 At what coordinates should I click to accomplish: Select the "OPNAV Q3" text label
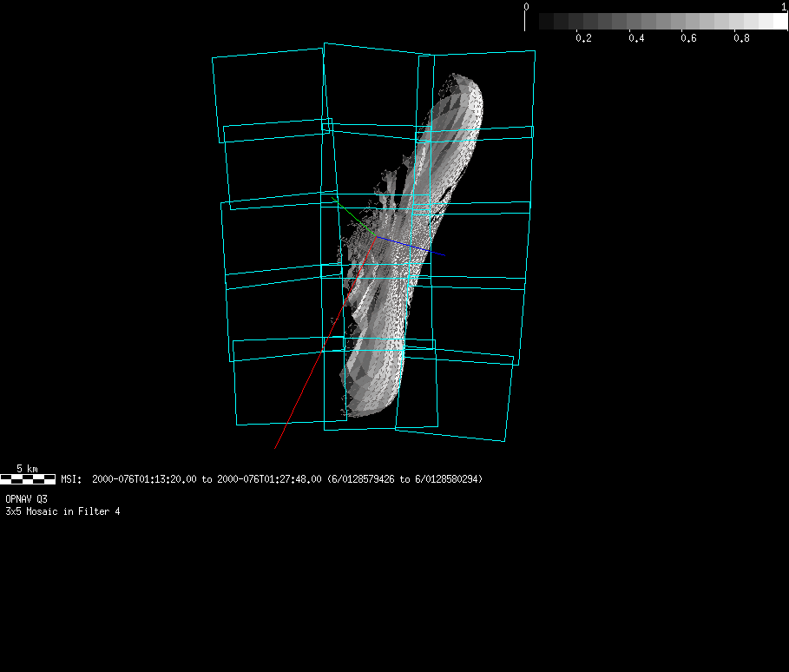[27, 499]
